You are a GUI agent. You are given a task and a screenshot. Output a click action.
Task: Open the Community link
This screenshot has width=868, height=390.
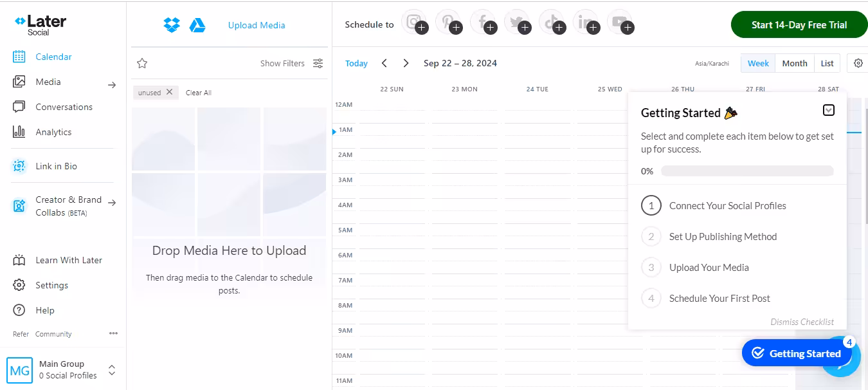tap(53, 334)
